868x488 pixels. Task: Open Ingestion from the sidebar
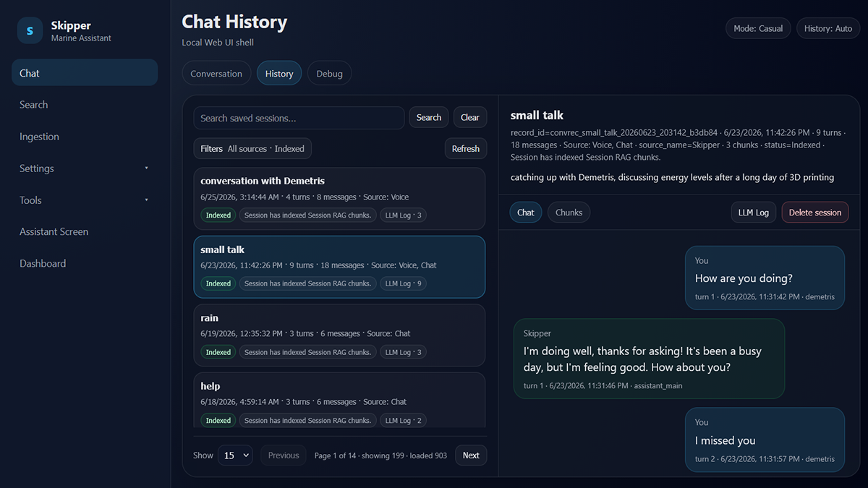point(85,137)
